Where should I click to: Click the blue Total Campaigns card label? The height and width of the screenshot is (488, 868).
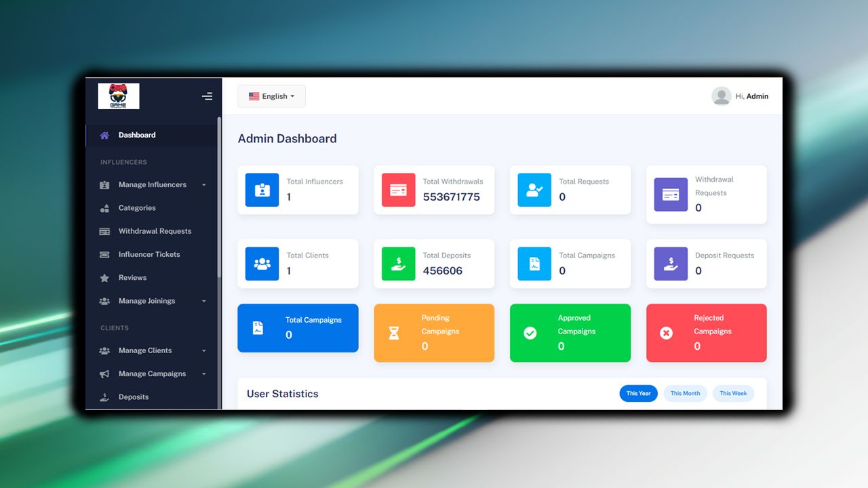(x=314, y=320)
